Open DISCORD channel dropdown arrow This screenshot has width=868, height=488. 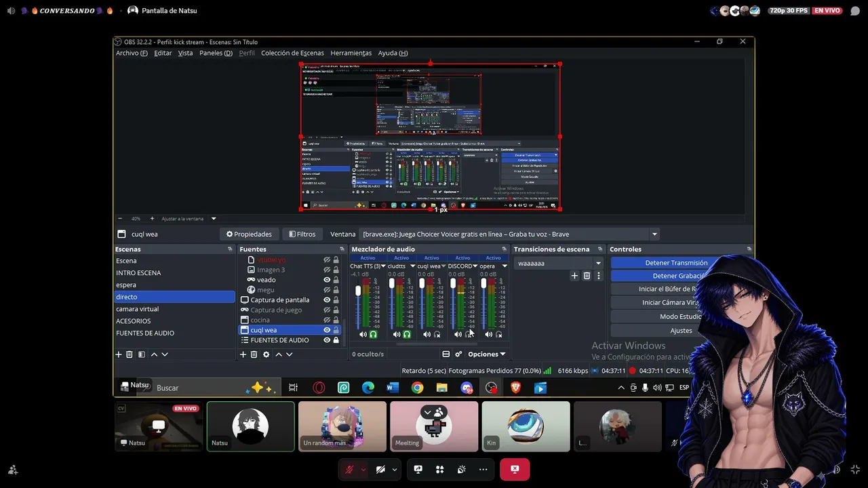(475, 266)
